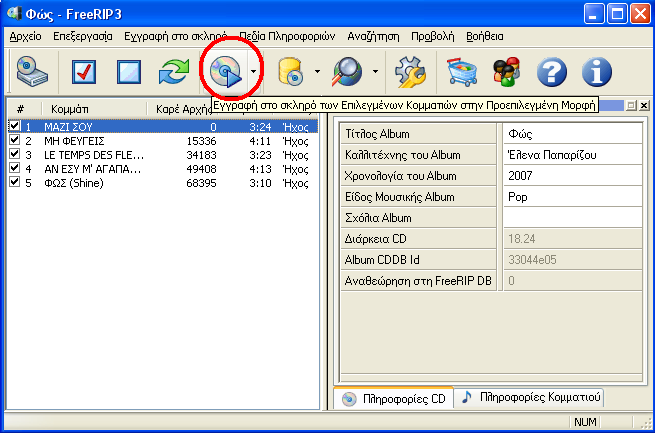Uncheck track 2 ΜΗ ΦΕΥΓΕΙΣ checkbox
Image resolution: width=655 pixels, height=433 pixels.
[x=15, y=140]
